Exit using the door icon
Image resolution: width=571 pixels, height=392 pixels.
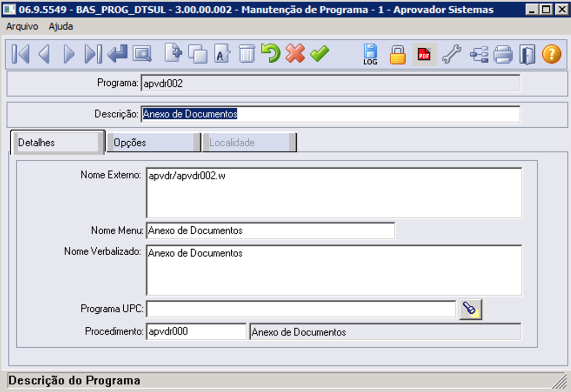pos(527,55)
